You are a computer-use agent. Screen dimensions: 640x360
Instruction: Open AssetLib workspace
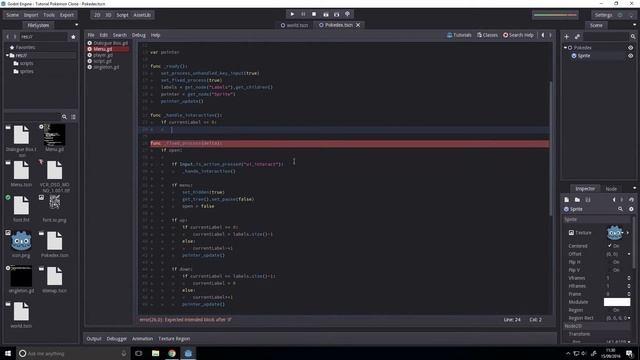pyautogui.click(x=142, y=15)
